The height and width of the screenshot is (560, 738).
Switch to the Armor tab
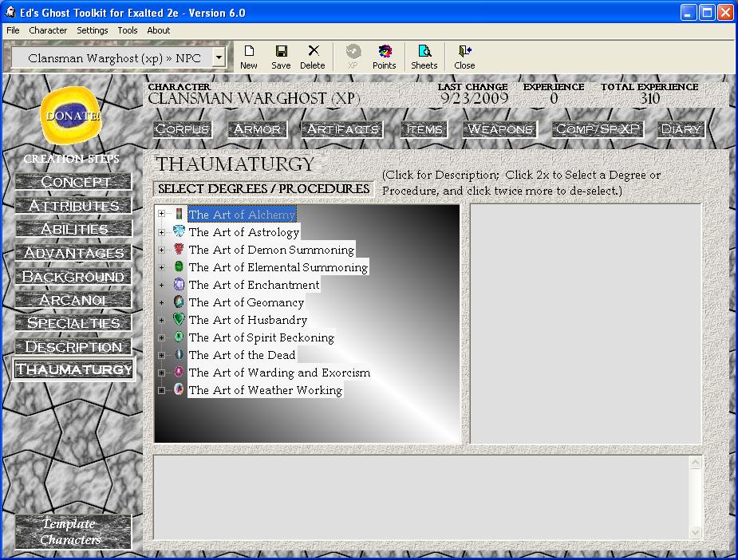(x=258, y=129)
